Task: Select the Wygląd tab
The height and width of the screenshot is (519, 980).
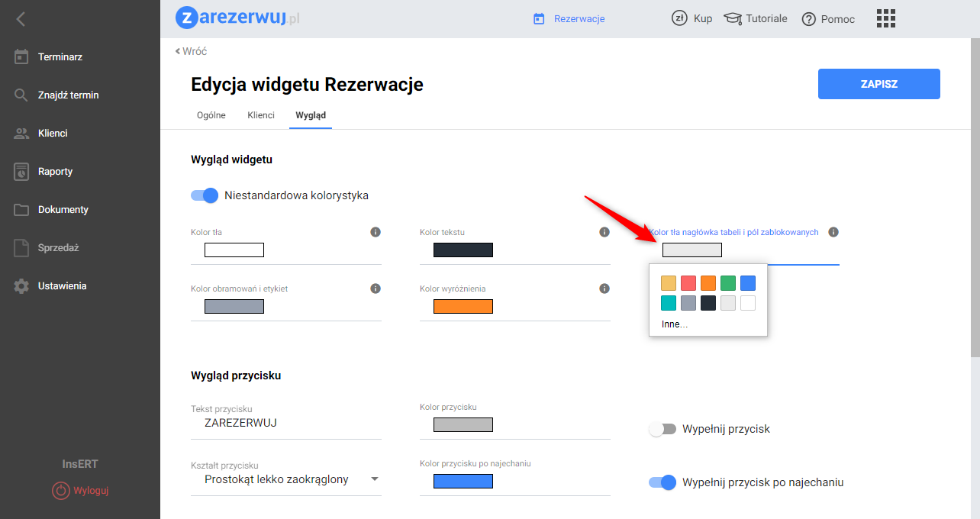Action: 311,115
